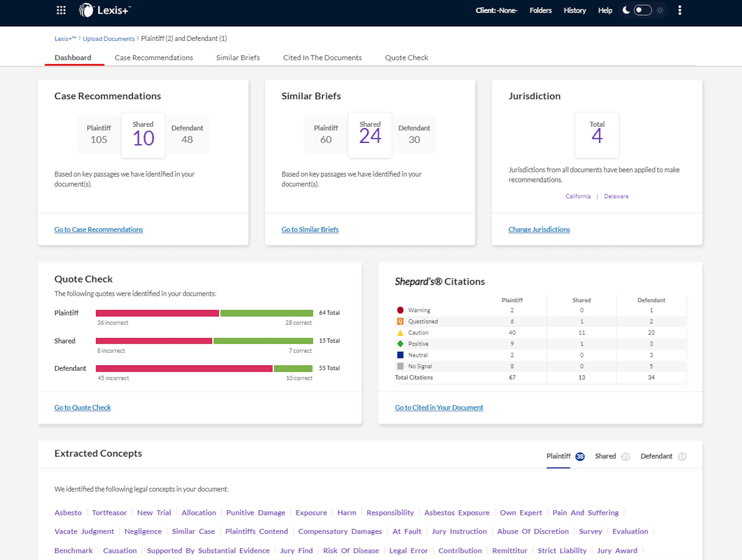The width and height of the screenshot is (742, 560).
Task: Switch to the Case Recommendations tab
Action: coord(154,58)
